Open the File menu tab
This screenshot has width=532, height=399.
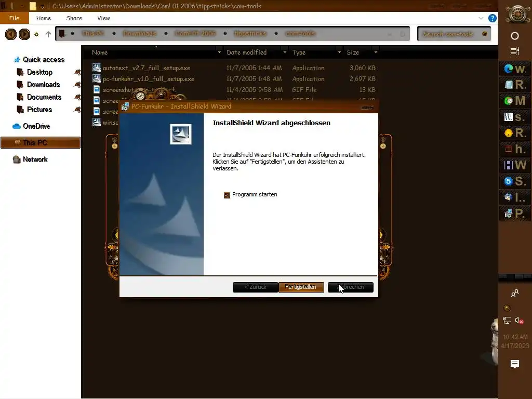click(14, 18)
